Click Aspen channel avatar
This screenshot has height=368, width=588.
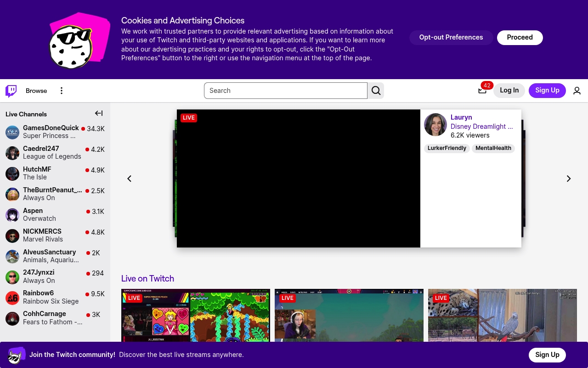12,215
